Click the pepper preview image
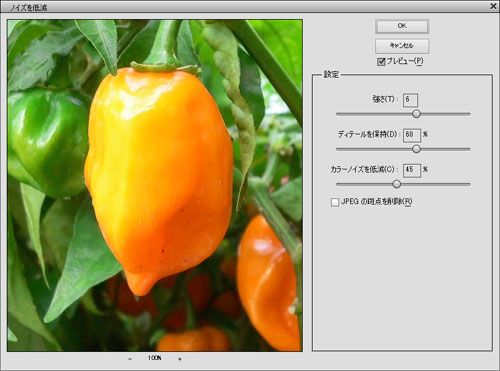500x371 pixels. (155, 185)
